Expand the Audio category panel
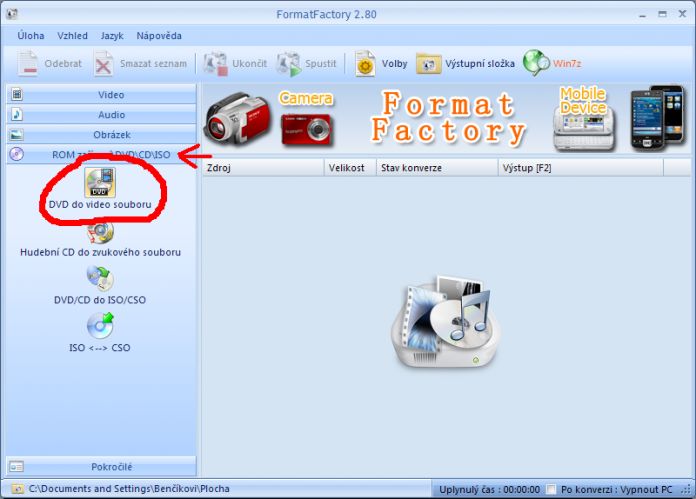The height and width of the screenshot is (499, 696). pyautogui.click(x=101, y=114)
